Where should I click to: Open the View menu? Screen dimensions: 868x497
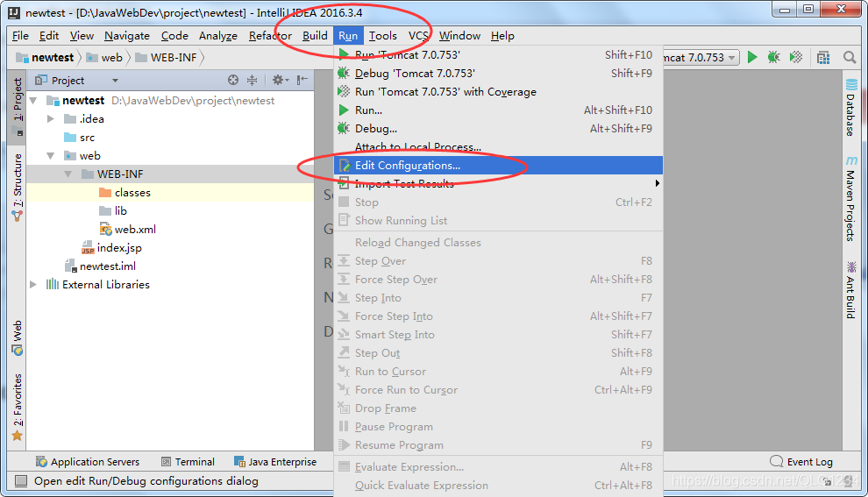pyautogui.click(x=82, y=35)
